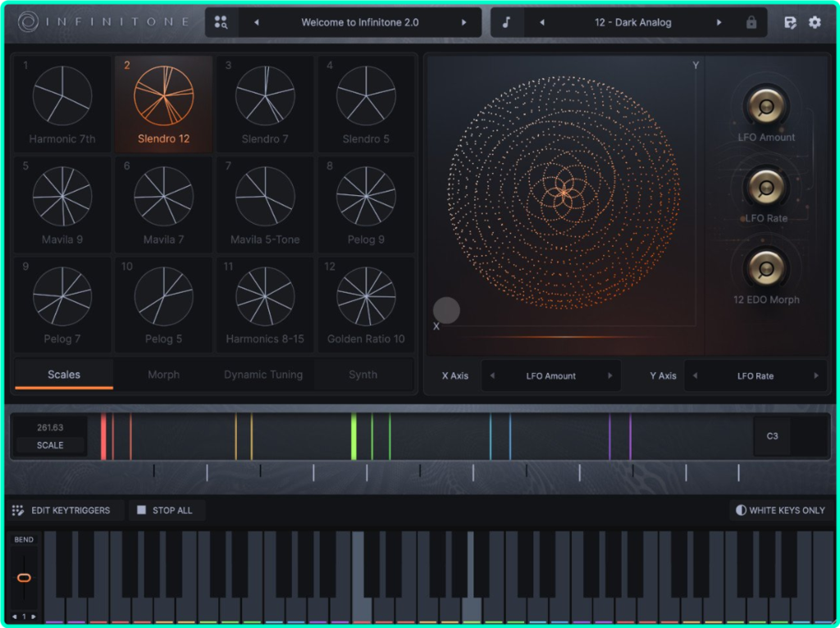Click the music note sound preset icon

coord(506,22)
